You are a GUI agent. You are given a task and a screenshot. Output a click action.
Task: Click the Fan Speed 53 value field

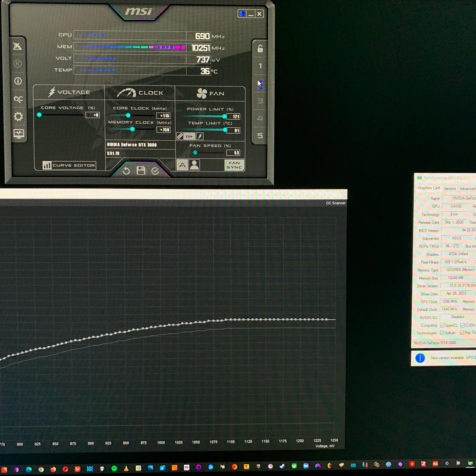tap(233, 153)
